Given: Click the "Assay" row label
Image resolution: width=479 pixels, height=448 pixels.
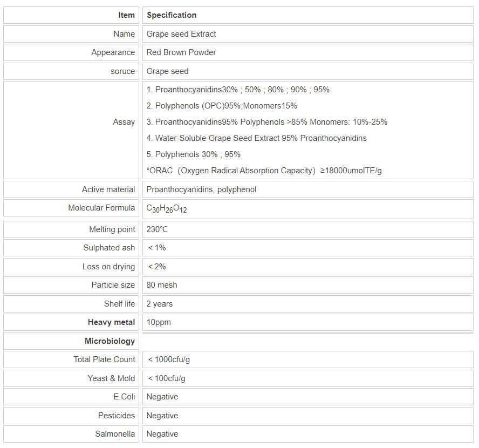Looking at the screenshot, I should click(124, 122).
